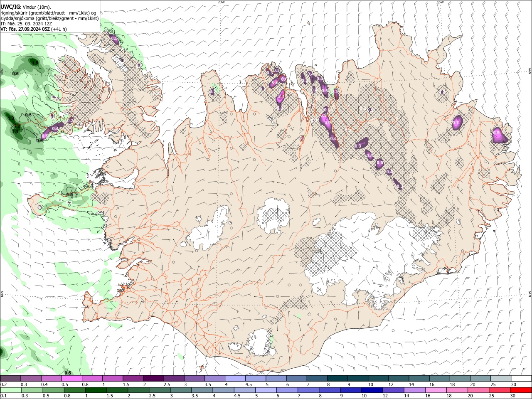
Task: Pick the dark purple snow swatch between 2 and 2.5
Action: click(153, 379)
